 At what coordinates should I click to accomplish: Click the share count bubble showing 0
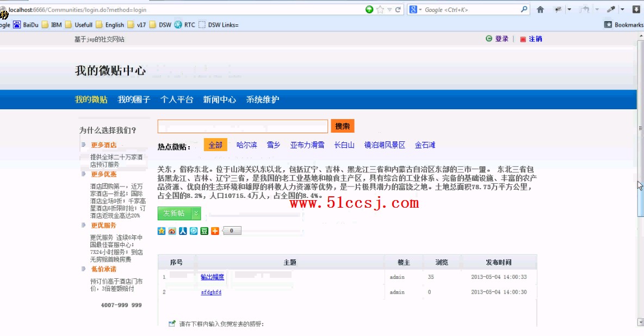click(232, 231)
